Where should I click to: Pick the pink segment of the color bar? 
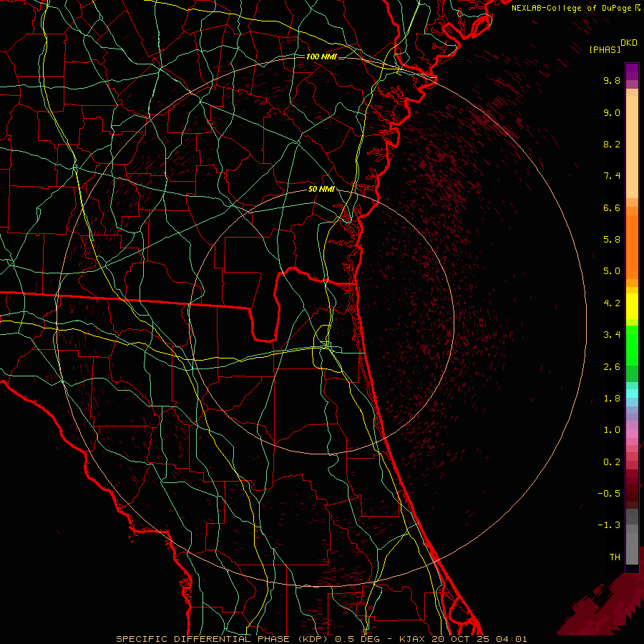pos(632,434)
